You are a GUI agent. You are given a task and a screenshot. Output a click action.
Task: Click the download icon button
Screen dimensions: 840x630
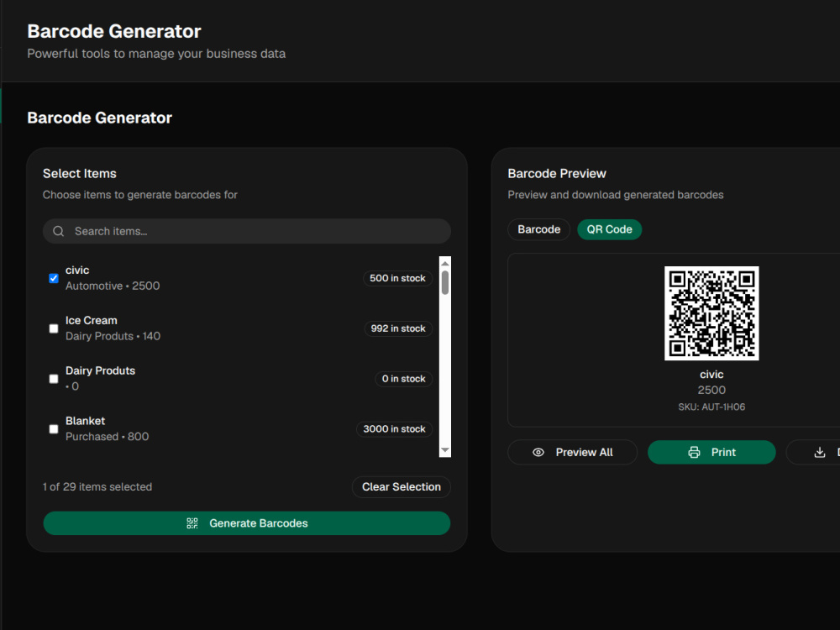820,452
